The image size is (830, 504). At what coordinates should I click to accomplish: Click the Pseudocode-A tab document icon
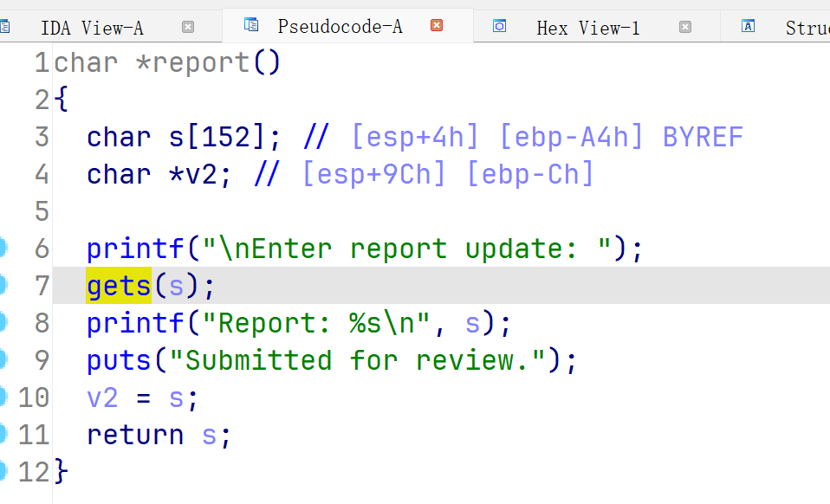(251, 25)
